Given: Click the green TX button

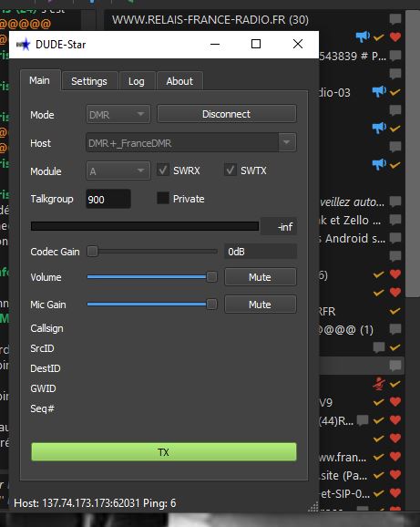Looking at the screenshot, I should pyautogui.click(x=164, y=452).
